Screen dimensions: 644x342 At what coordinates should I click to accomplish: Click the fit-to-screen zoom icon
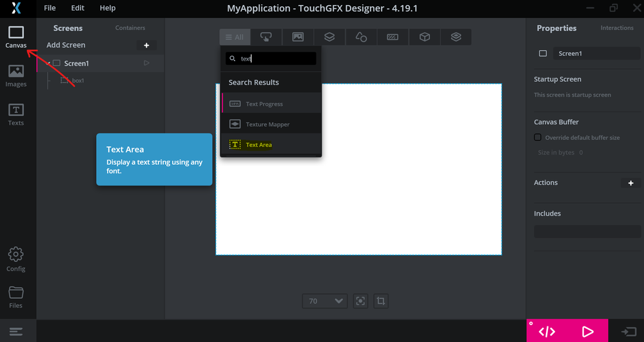[360, 301]
